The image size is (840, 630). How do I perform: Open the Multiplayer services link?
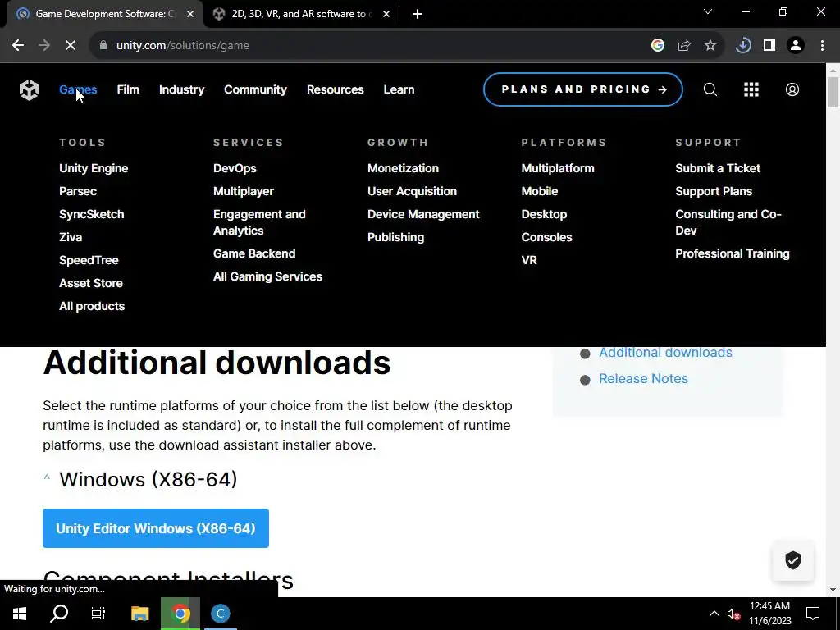244,191
